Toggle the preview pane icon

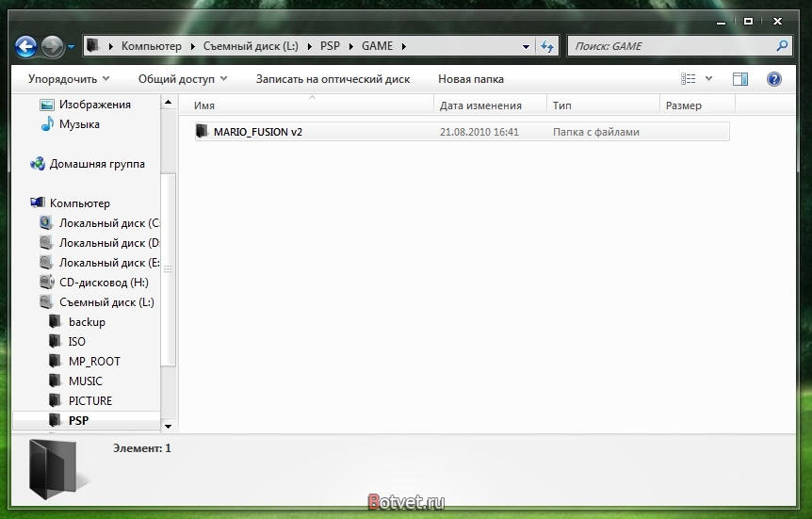740,79
